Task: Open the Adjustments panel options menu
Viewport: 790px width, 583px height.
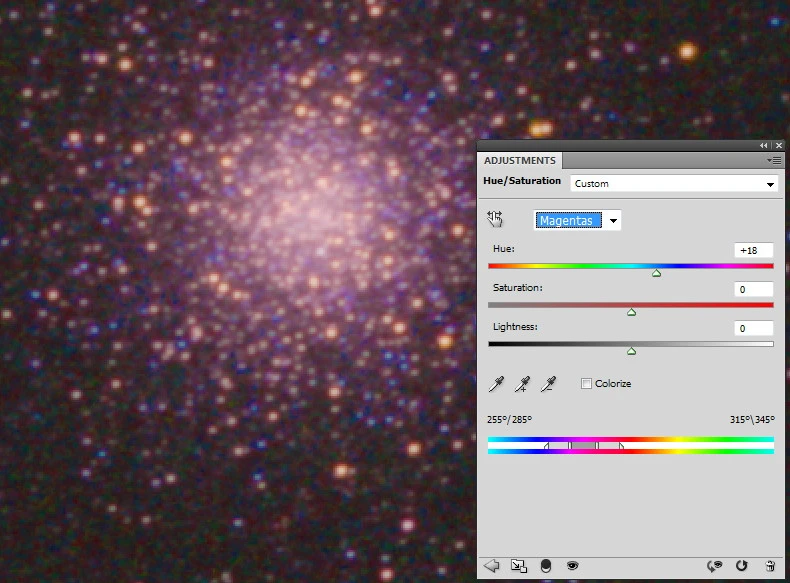Action: (x=774, y=160)
